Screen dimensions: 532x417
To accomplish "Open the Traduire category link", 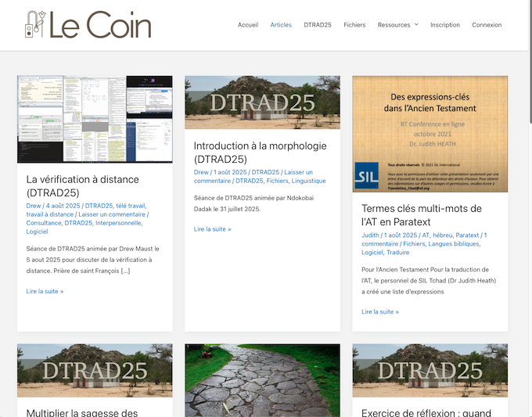I will (397, 253).
